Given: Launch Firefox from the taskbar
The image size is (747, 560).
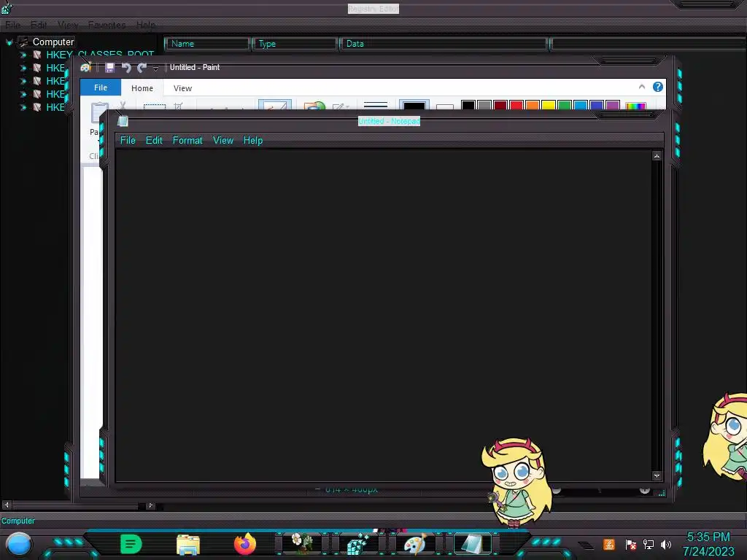Looking at the screenshot, I should click(x=245, y=544).
